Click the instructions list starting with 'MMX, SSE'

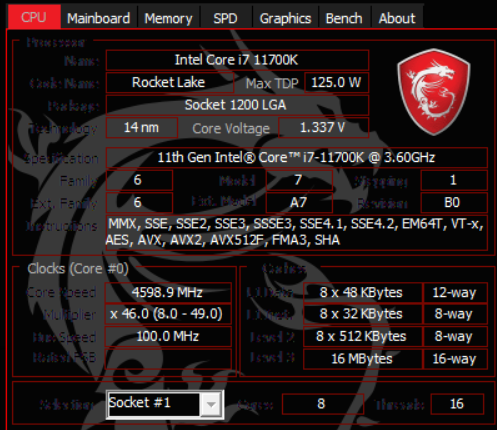[x=297, y=232]
